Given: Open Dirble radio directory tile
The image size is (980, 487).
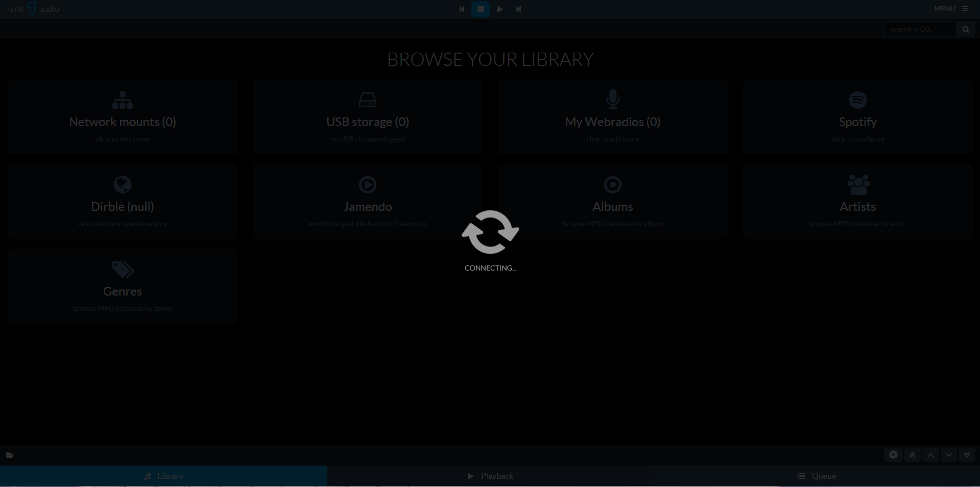Looking at the screenshot, I should coord(123,202).
